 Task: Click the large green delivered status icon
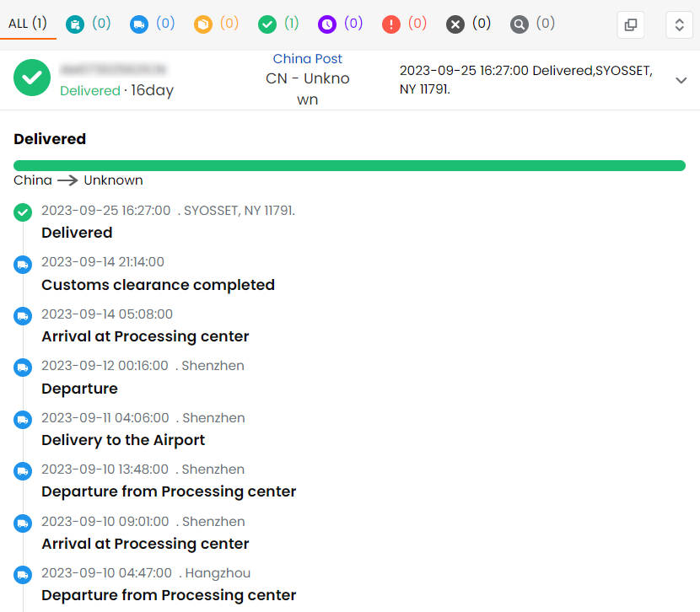32,78
